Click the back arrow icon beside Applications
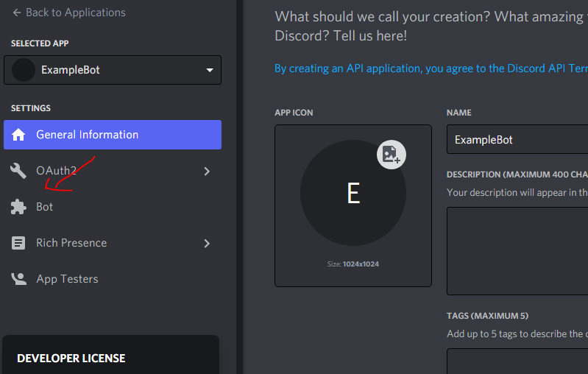This screenshot has width=588, height=374. 16,13
